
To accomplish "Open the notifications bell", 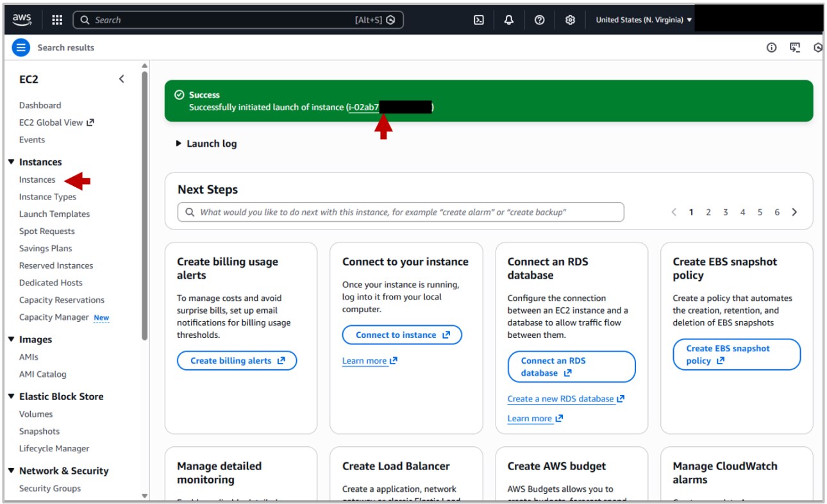I will pyautogui.click(x=508, y=20).
